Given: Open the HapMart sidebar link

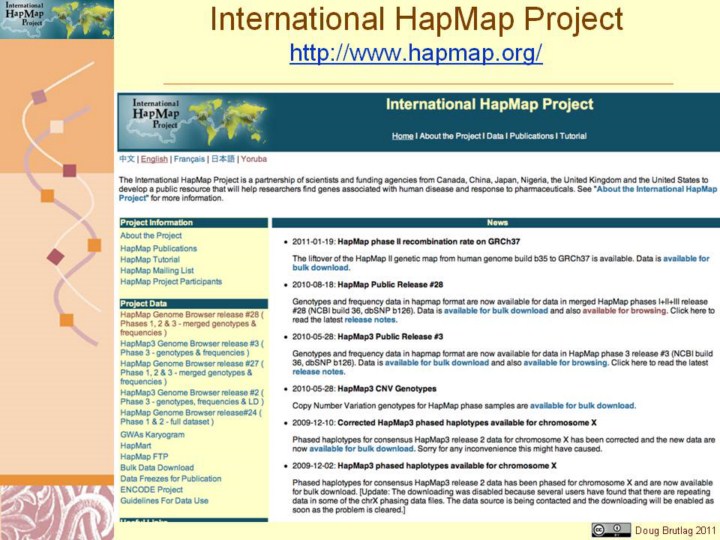Looking at the screenshot, I should point(136,446).
